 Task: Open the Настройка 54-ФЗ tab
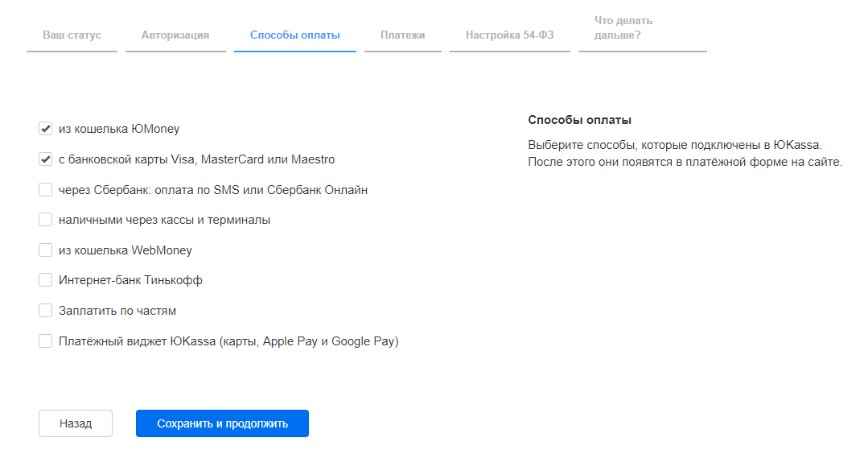click(x=510, y=35)
